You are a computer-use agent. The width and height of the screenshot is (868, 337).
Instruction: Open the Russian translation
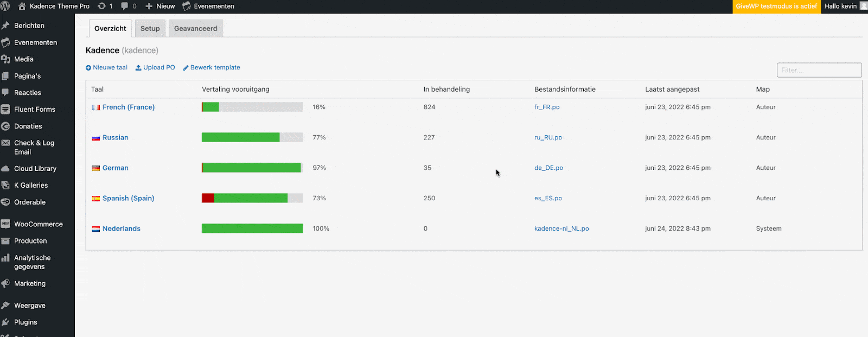click(x=116, y=138)
